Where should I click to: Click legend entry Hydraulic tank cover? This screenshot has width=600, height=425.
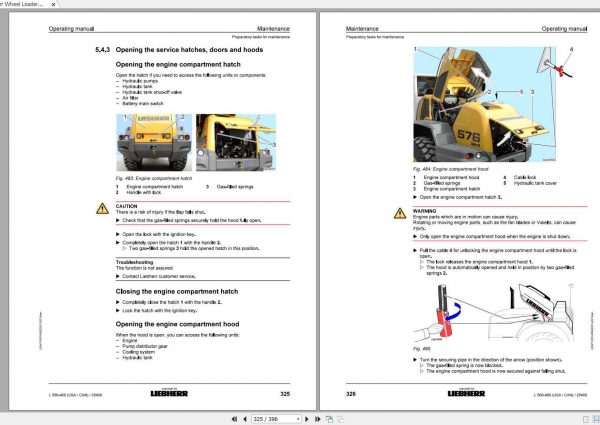535,183
